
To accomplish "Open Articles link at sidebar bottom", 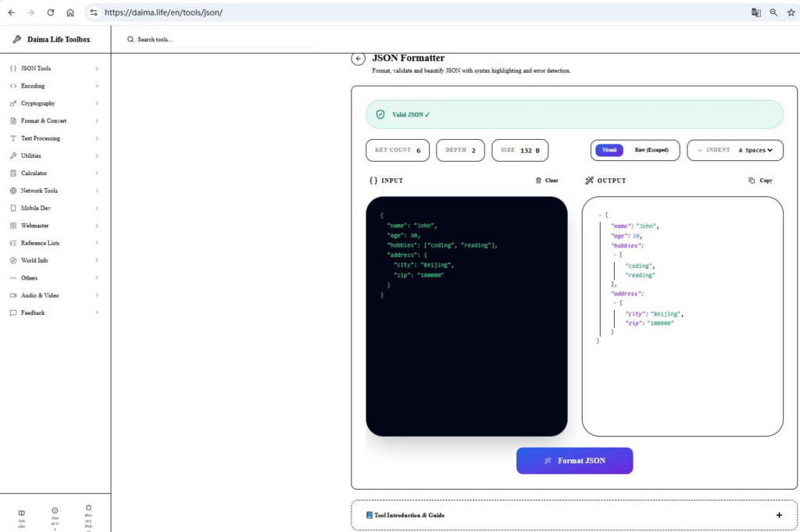I will (21, 519).
